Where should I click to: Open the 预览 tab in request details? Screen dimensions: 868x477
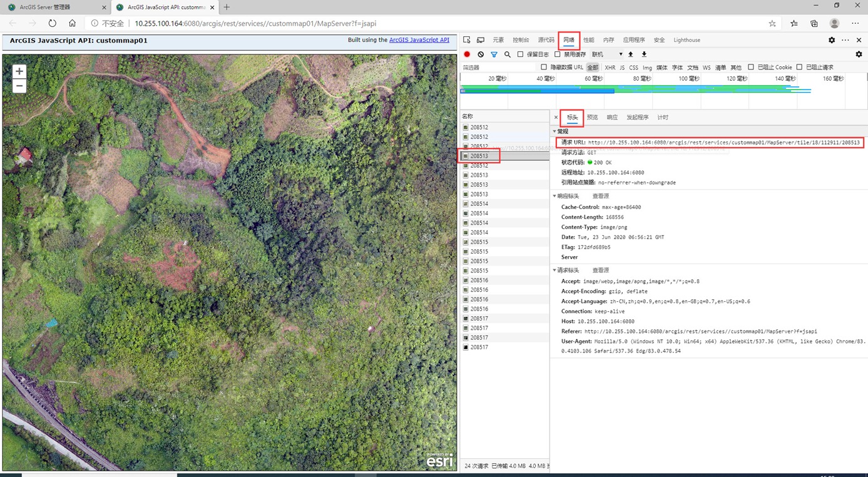[592, 118]
